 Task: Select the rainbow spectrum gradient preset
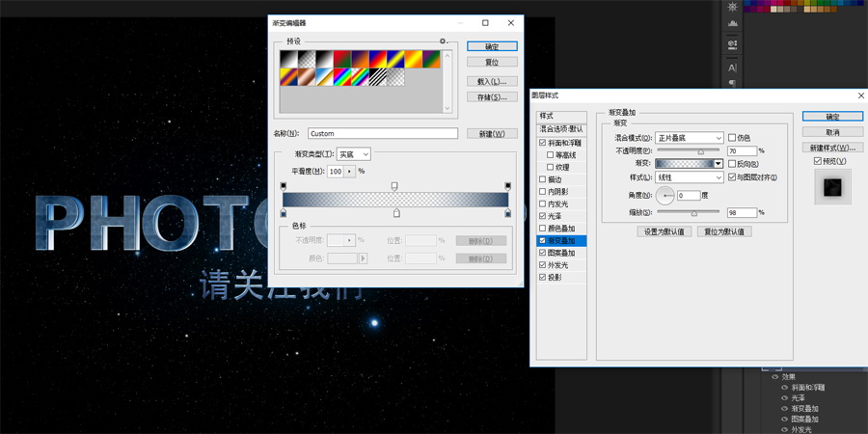coord(342,77)
